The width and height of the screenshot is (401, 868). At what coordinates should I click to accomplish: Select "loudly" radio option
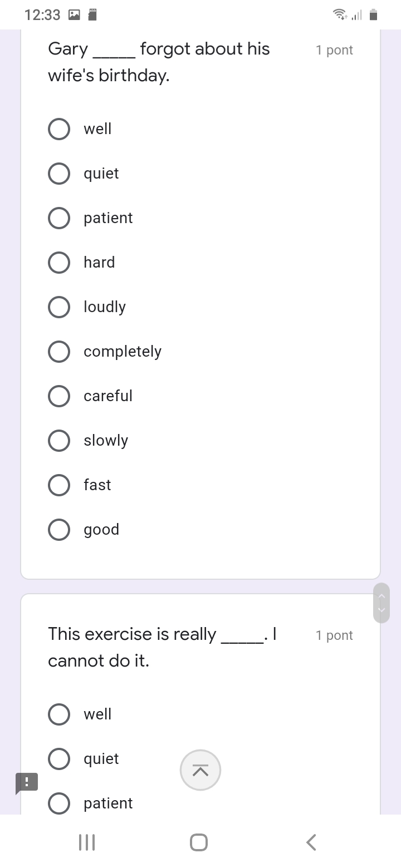click(59, 307)
